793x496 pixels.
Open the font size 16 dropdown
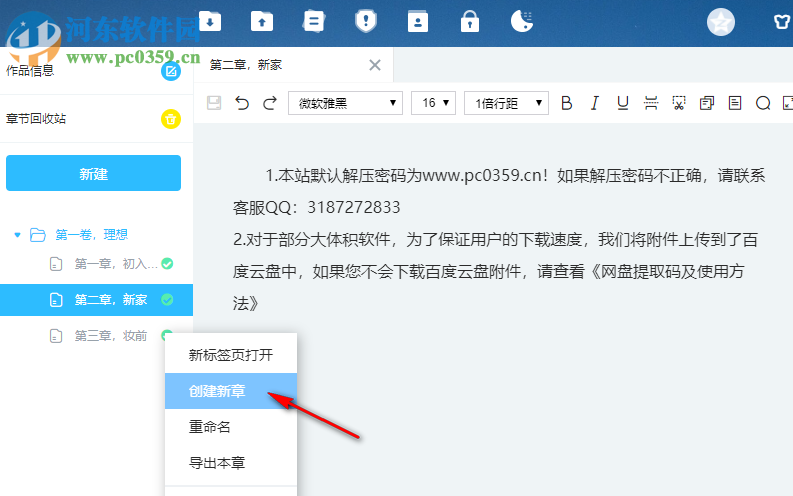click(433, 103)
